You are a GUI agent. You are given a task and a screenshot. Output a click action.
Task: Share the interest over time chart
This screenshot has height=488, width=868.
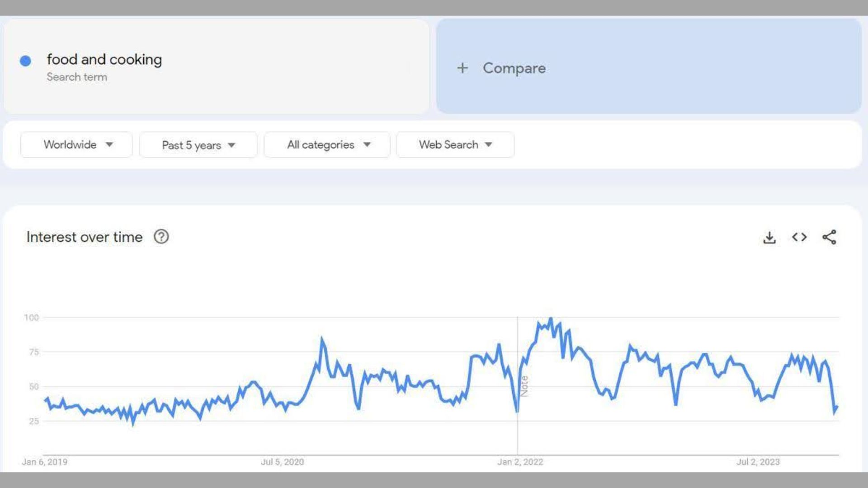(x=829, y=237)
